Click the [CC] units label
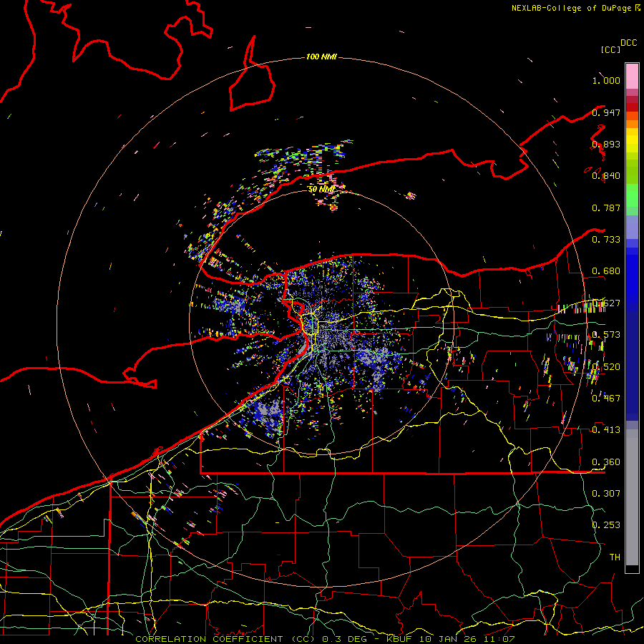 point(610,49)
